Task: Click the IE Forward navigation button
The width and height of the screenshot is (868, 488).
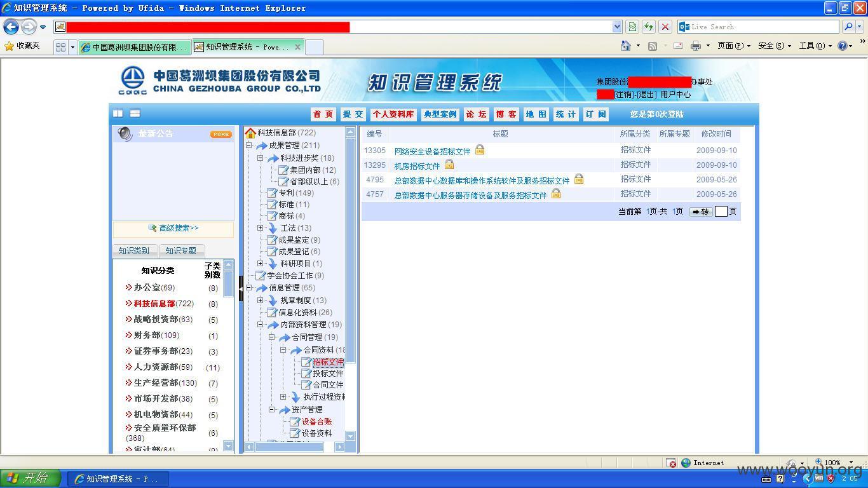Action: 29,27
